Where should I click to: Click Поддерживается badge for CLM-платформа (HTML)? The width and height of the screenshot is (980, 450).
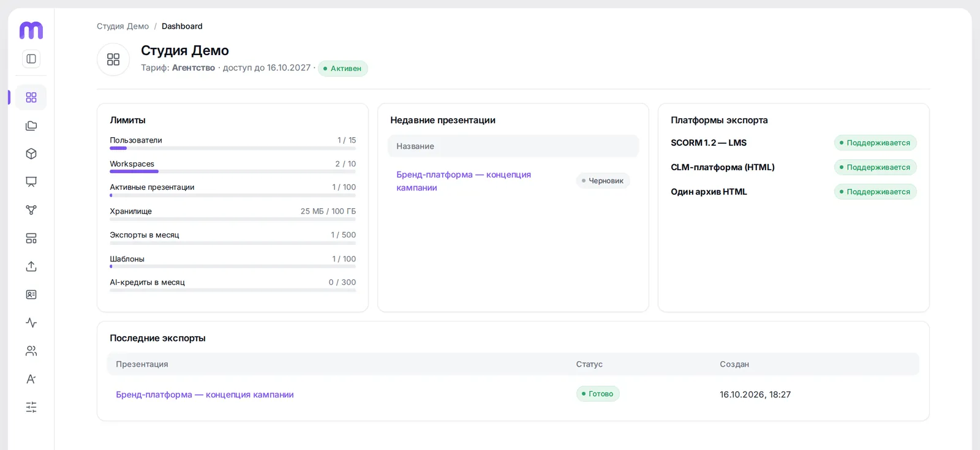(875, 167)
